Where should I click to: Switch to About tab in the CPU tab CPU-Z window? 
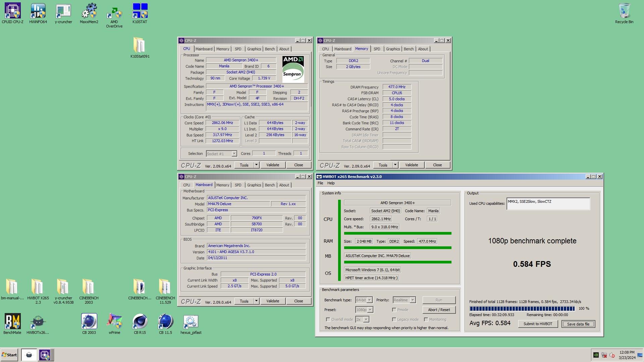(x=284, y=49)
